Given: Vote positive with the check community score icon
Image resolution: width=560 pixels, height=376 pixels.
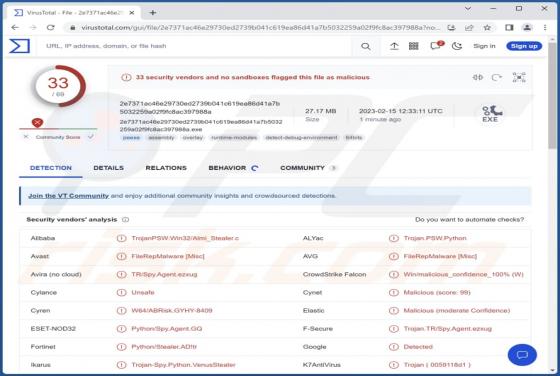Looking at the screenshot, I should click(91, 136).
